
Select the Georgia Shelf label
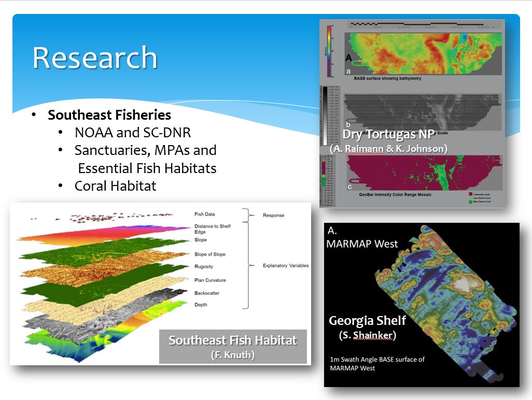[x=367, y=320]
